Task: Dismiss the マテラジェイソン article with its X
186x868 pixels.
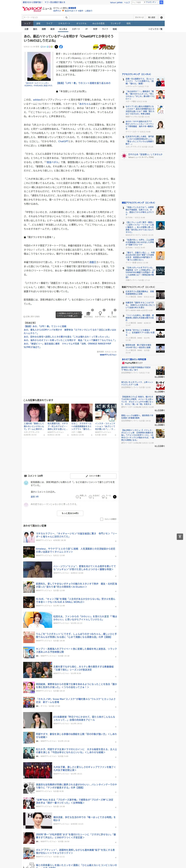Action: pyautogui.click(x=116, y=541)
